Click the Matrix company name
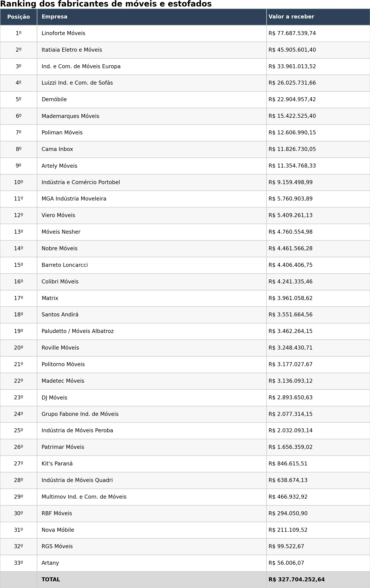 click(50, 298)
